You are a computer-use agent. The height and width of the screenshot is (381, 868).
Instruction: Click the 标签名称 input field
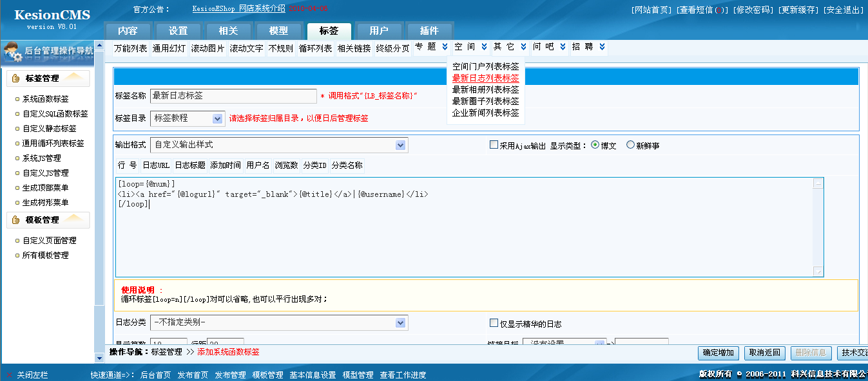click(233, 96)
